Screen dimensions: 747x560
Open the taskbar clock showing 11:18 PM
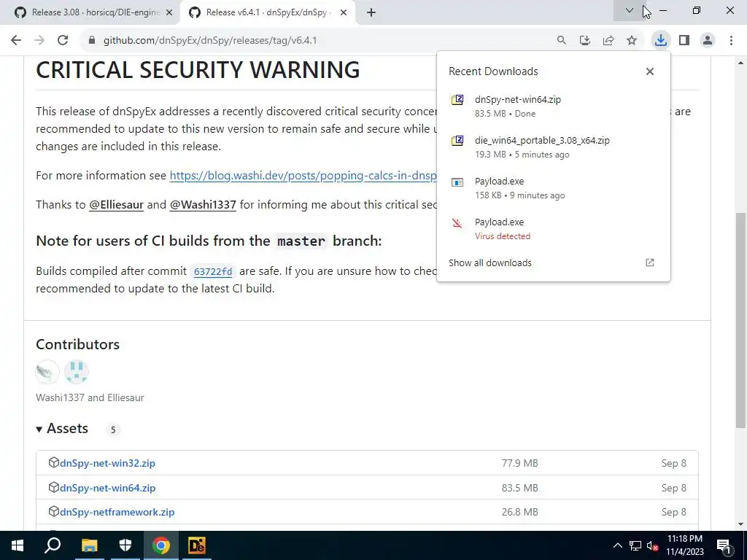click(684, 545)
